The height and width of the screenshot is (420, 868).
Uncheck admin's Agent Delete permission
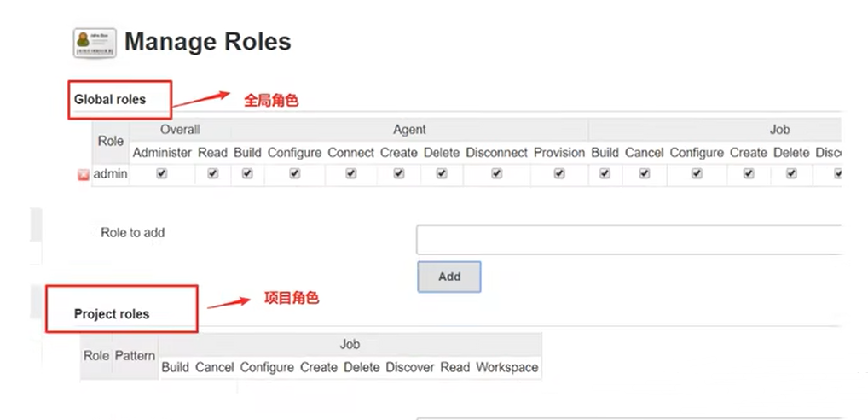pyautogui.click(x=441, y=173)
